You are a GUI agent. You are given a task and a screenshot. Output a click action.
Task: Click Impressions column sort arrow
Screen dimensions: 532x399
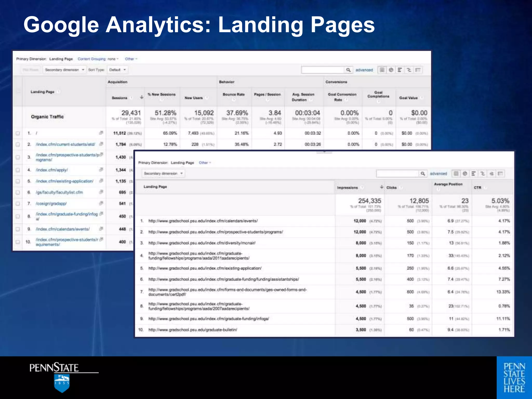click(x=381, y=187)
